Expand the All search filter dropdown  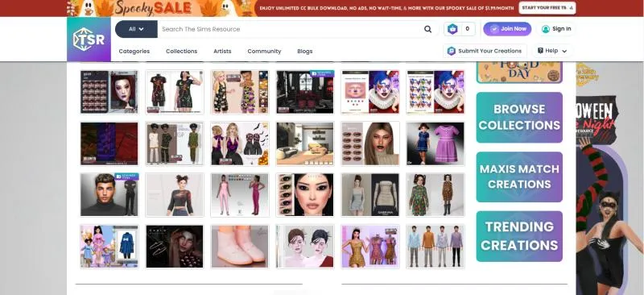pyautogui.click(x=136, y=29)
